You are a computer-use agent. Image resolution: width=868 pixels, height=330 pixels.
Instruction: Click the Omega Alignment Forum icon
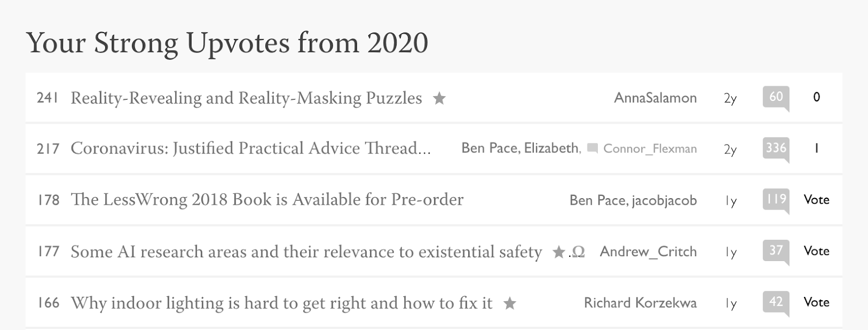tap(578, 252)
